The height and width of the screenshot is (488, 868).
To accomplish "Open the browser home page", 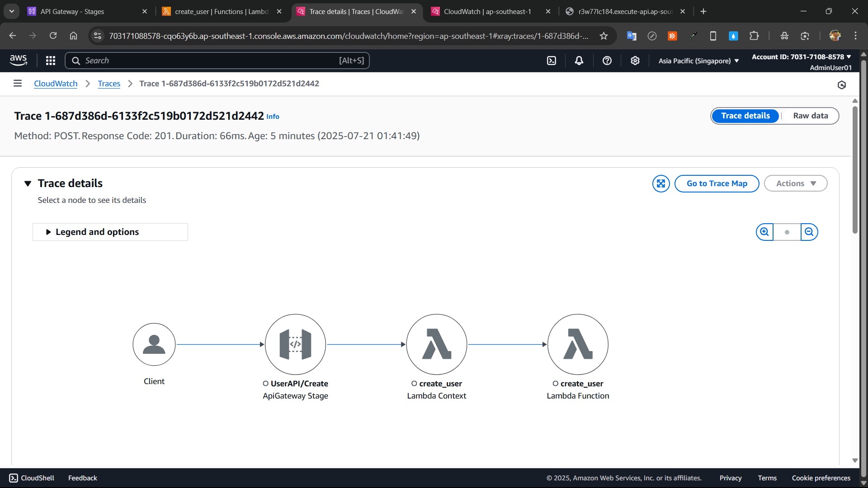I will (73, 36).
